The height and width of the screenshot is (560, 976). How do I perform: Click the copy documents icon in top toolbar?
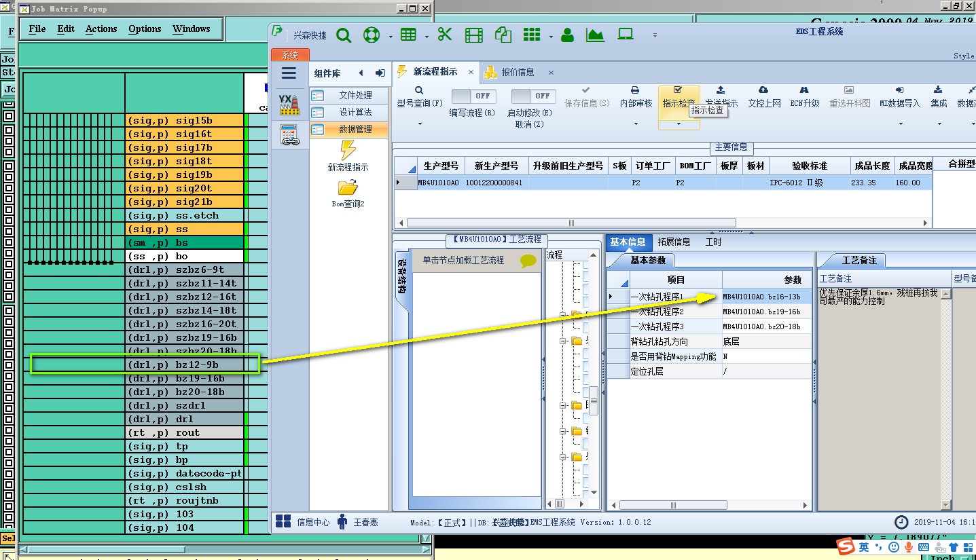pyautogui.click(x=503, y=35)
